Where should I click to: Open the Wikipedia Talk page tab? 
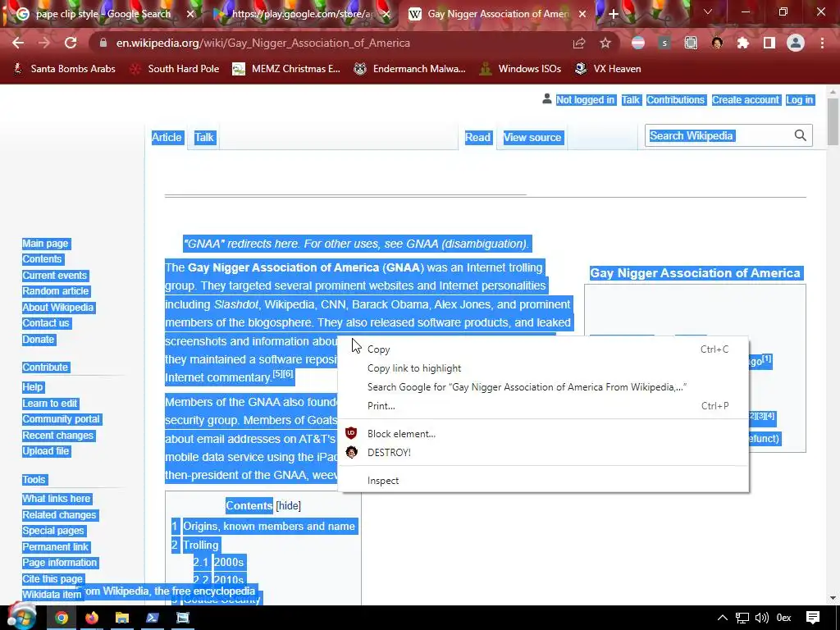pos(203,137)
